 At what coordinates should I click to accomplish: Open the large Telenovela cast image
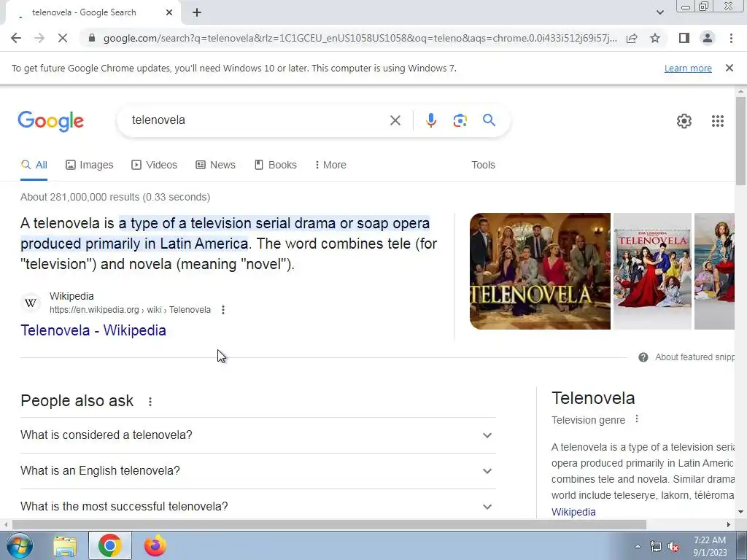(540, 271)
